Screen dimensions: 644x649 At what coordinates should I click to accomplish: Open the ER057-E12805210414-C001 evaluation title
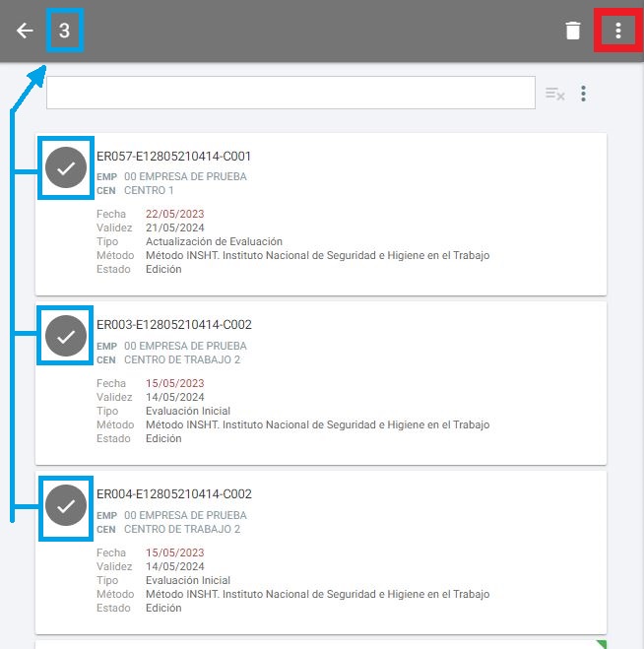click(174, 156)
